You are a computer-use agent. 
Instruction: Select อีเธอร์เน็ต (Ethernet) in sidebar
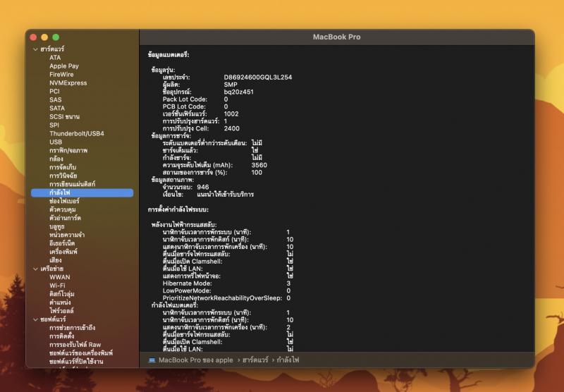click(x=63, y=243)
